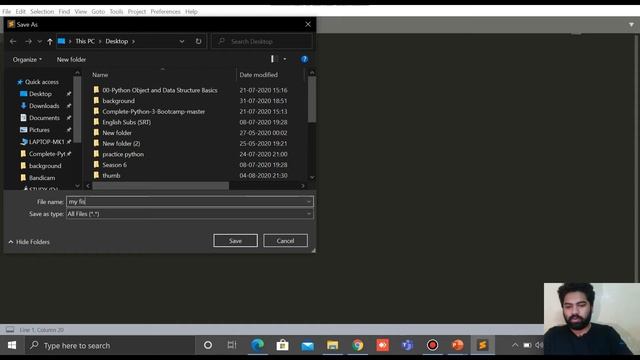Go forward using the Forward arrow
Image resolution: width=640 pixels, height=360 pixels.
click(28, 41)
